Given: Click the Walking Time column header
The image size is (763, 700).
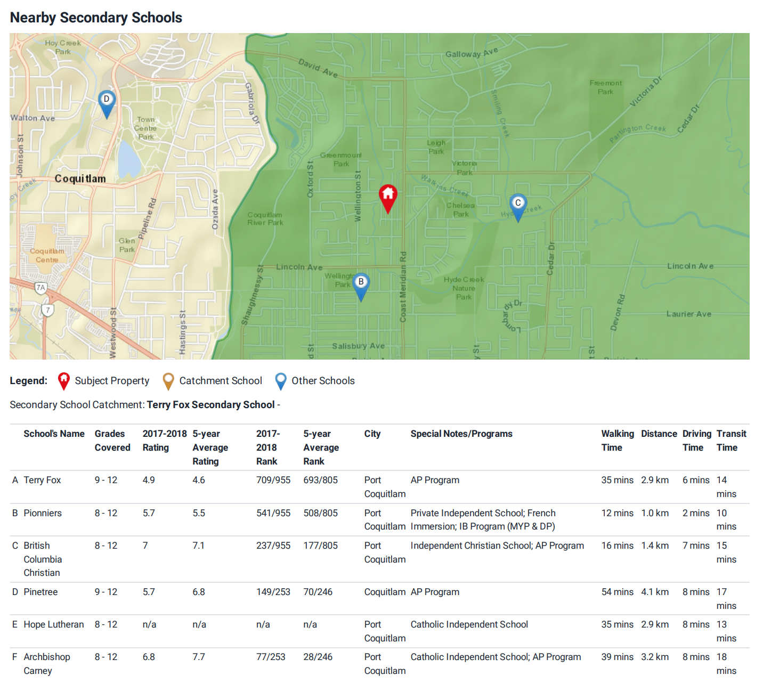Looking at the screenshot, I should click(618, 441).
